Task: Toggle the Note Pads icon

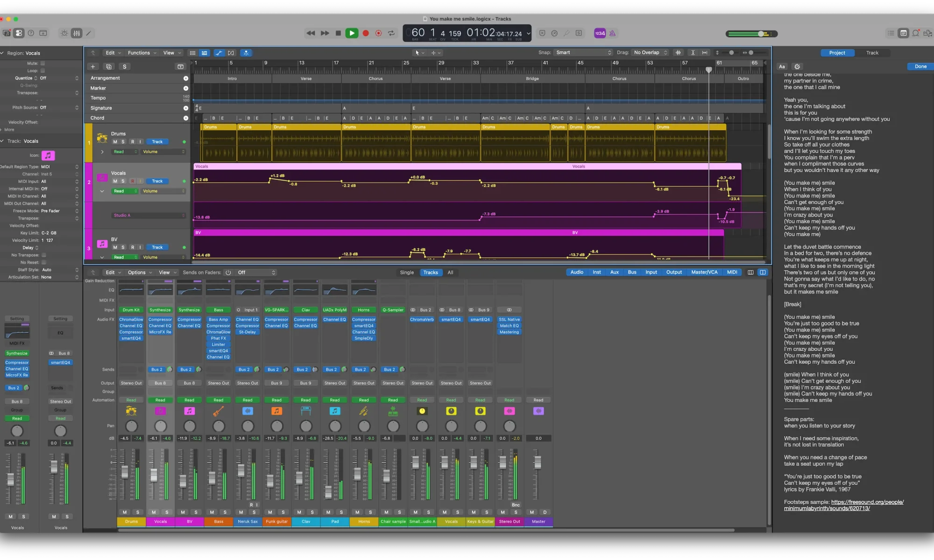Action: 904,33
